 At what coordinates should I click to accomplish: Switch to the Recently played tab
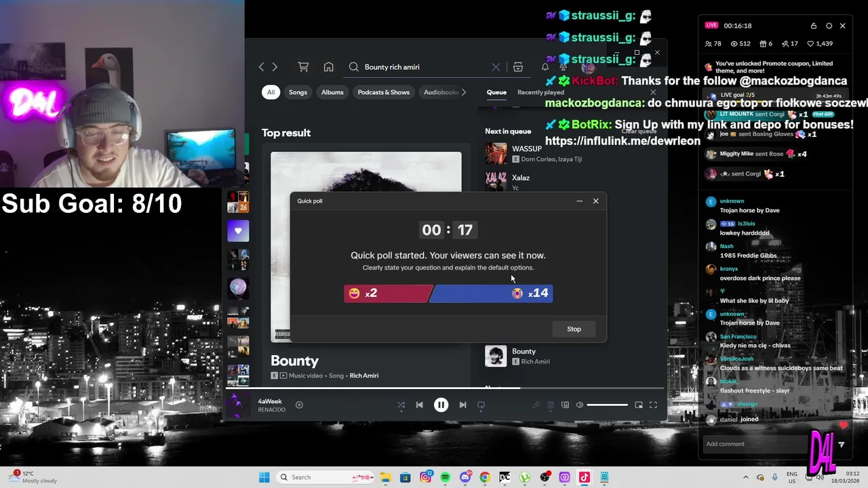tap(540, 92)
